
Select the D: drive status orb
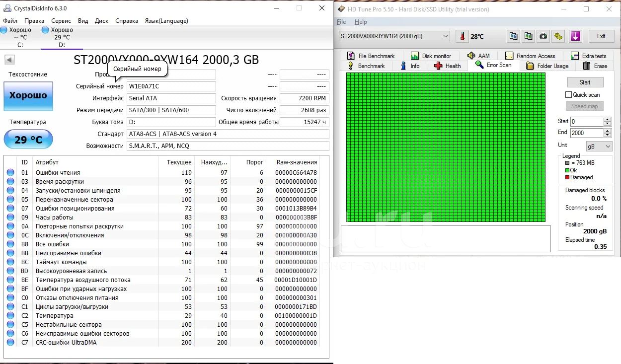45,30
